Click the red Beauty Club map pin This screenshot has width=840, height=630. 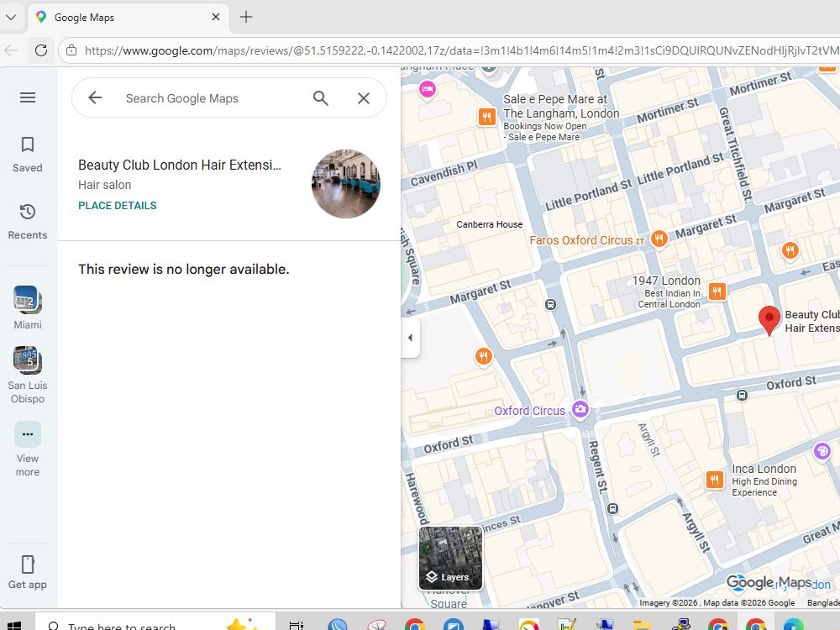click(769, 320)
